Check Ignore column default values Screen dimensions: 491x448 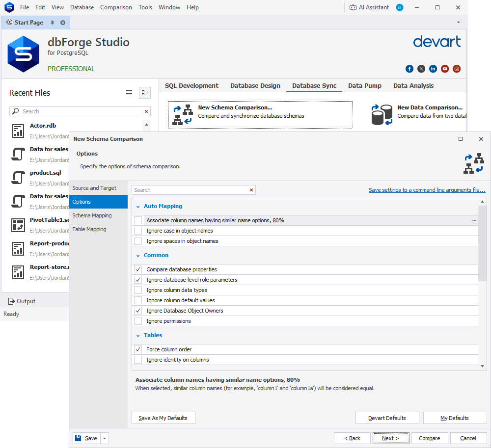138,301
